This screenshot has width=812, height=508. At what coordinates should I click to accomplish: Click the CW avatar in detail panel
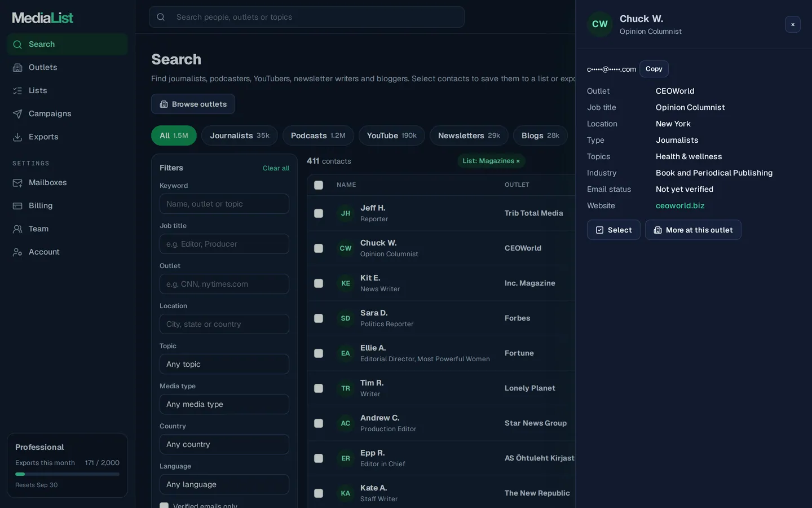click(x=600, y=24)
